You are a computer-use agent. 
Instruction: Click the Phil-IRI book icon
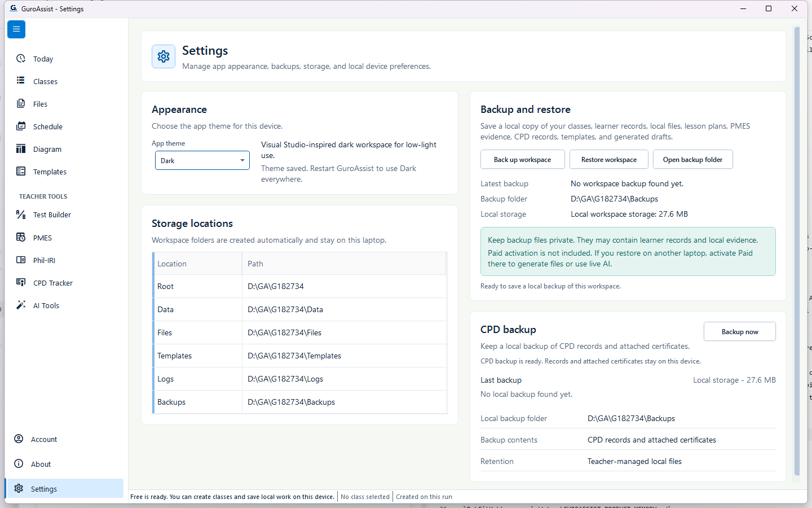21,260
